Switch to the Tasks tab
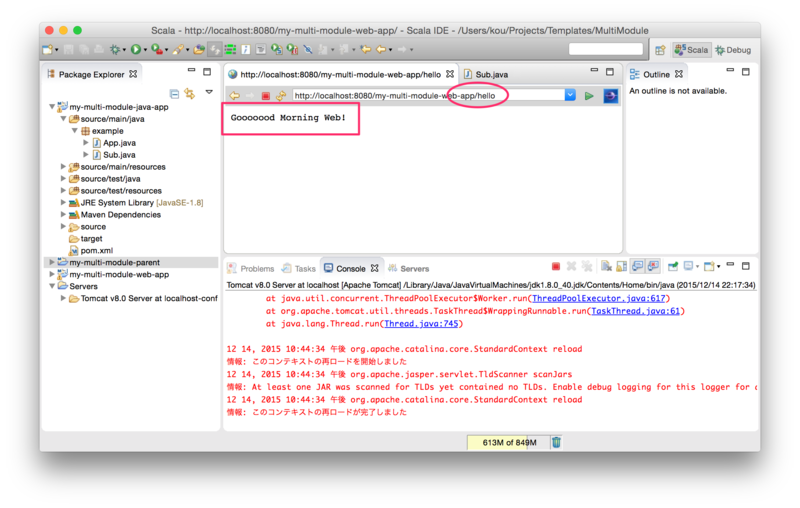The height and width of the screenshot is (508, 800). (x=299, y=268)
